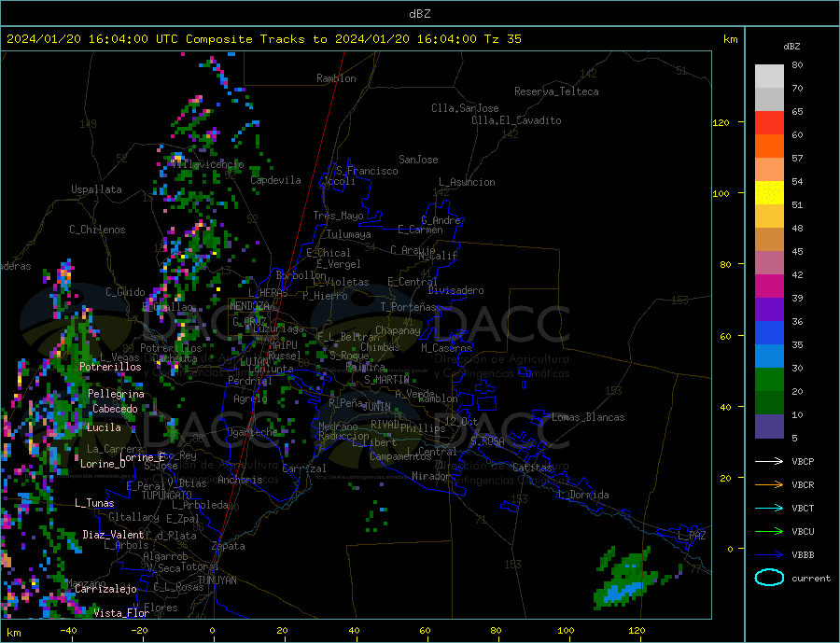Pick the light grey swatch between 80 and 70
This screenshot has height=643, width=840.
(769, 77)
